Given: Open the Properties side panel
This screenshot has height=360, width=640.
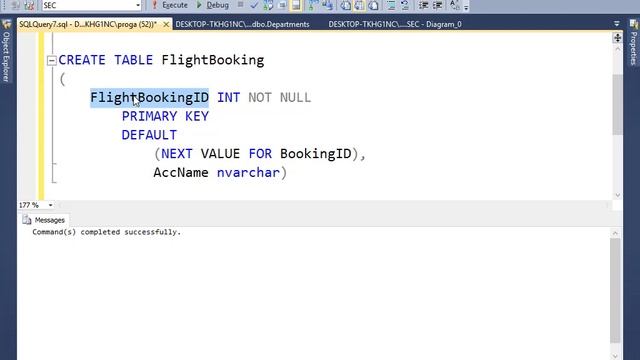Looking at the screenshot, I should 633,43.
